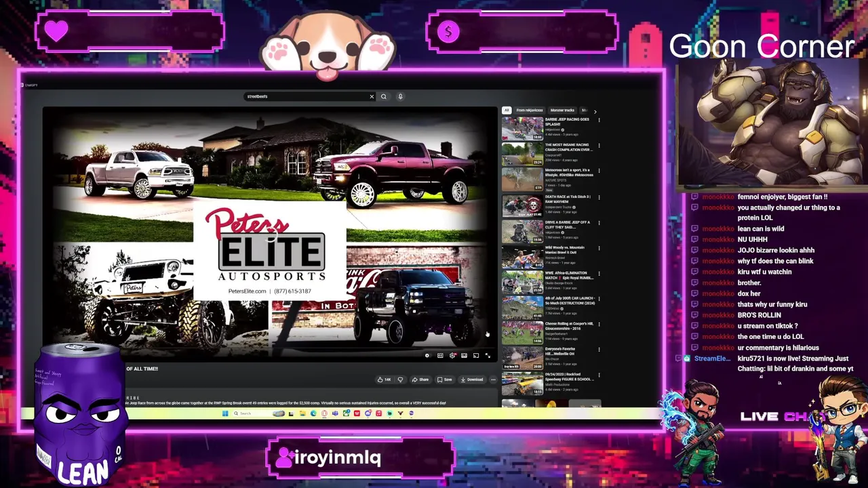Open options menu for 'BARBIE JEEP RACING' video

point(599,120)
